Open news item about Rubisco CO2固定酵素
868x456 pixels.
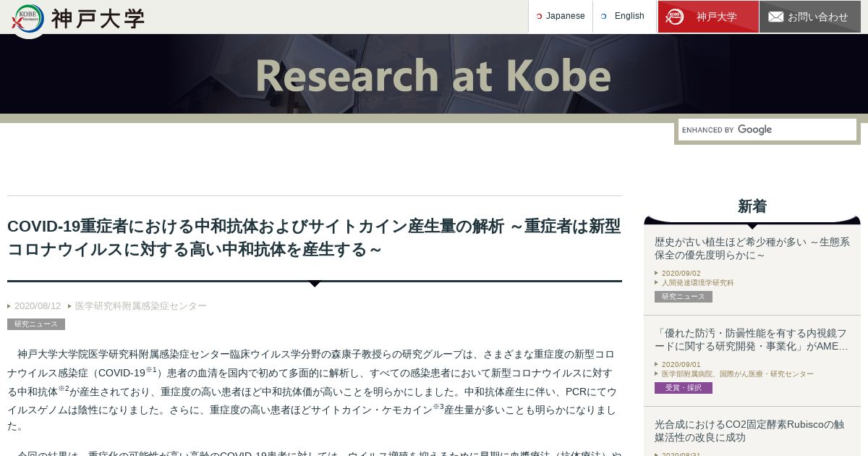[749, 431]
